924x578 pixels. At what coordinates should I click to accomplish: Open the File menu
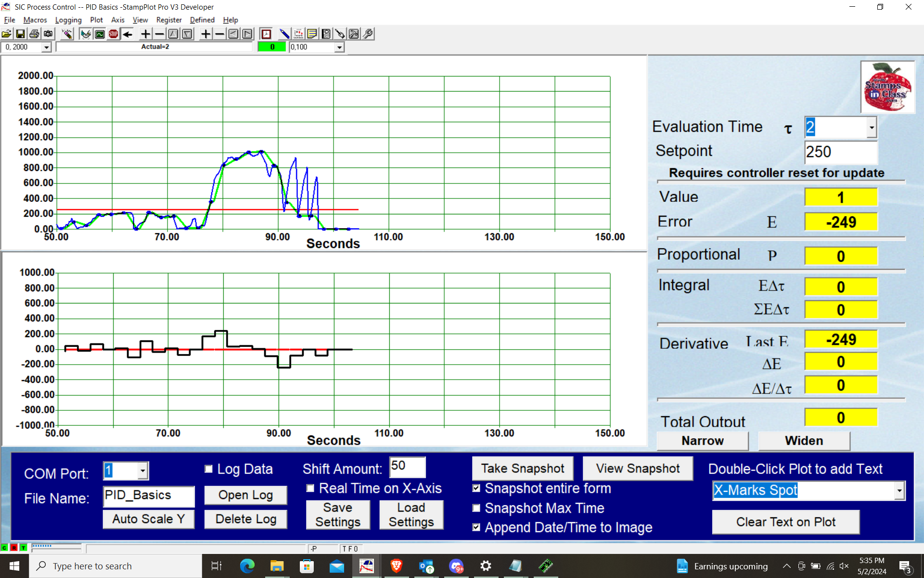tap(9, 20)
